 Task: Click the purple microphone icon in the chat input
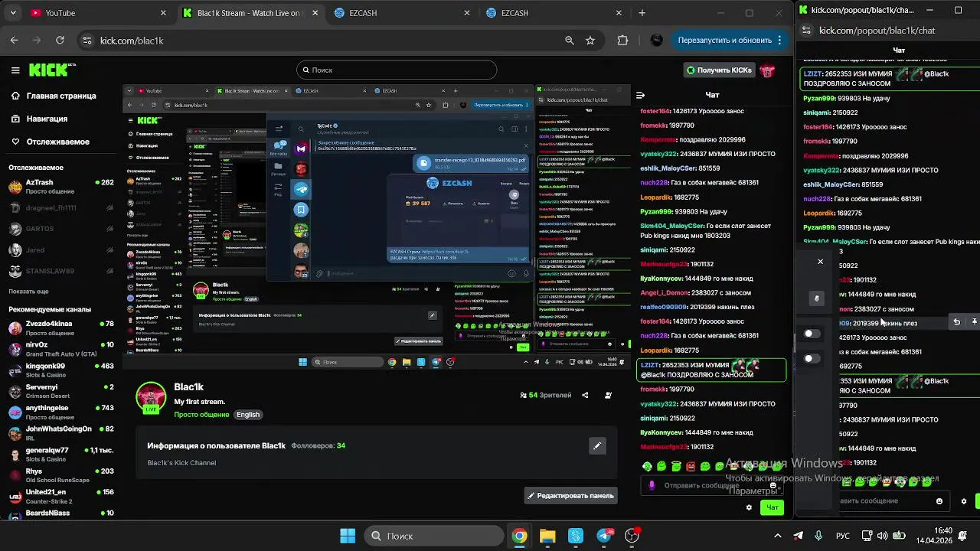pyautogui.click(x=652, y=485)
